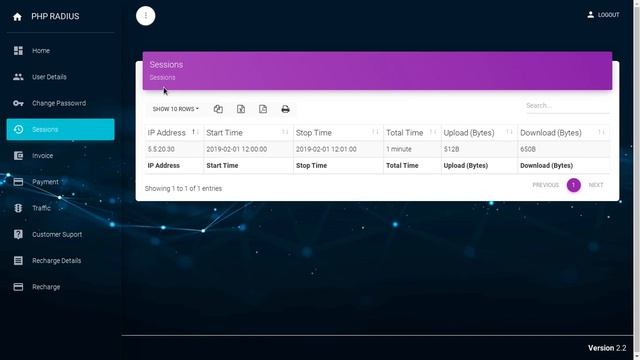Sort by Upload (Bytes) column header
This screenshot has width=640, height=360.
pyautogui.click(x=479, y=133)
